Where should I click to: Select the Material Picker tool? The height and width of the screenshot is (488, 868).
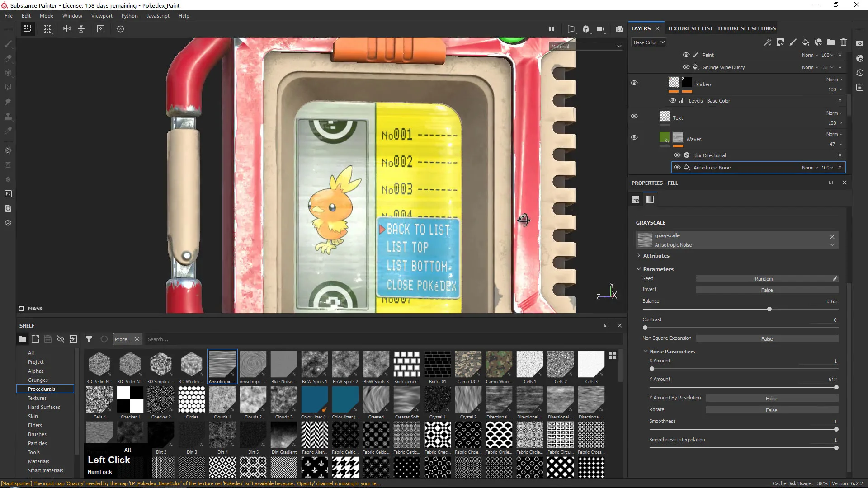tap(8, 131)
